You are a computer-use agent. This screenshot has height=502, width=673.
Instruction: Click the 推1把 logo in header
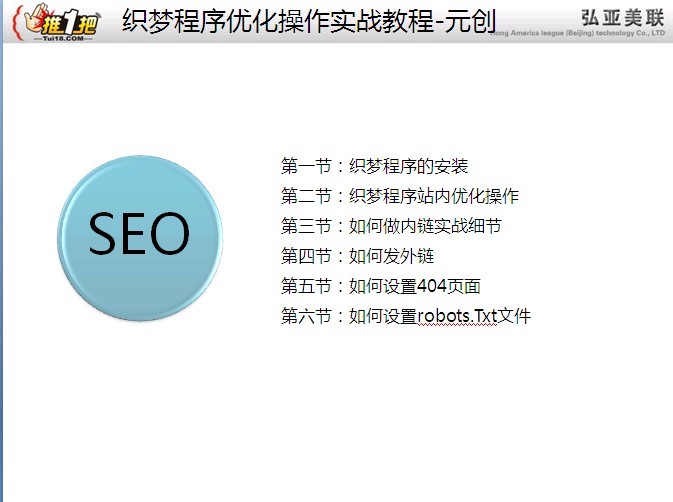coord(55,22)
